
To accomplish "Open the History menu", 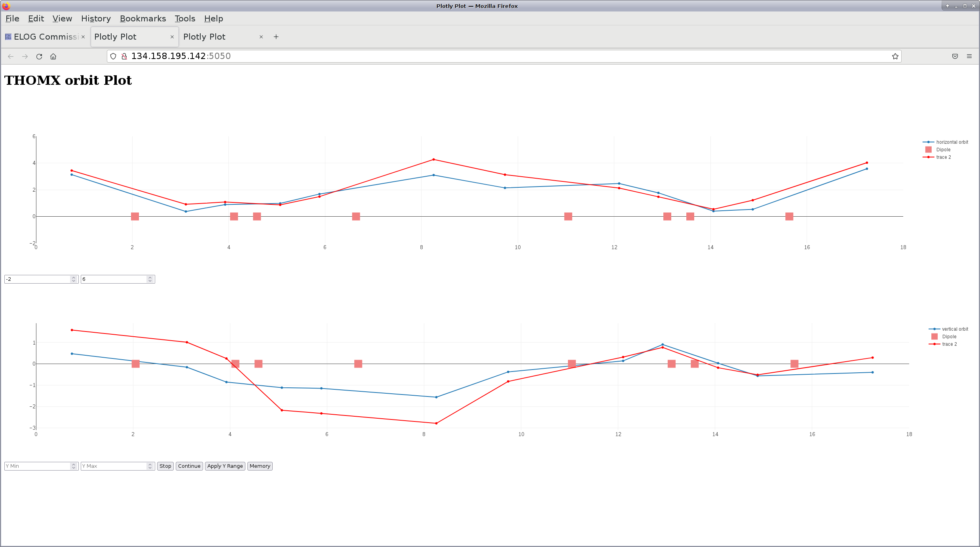I will [96, 19].
